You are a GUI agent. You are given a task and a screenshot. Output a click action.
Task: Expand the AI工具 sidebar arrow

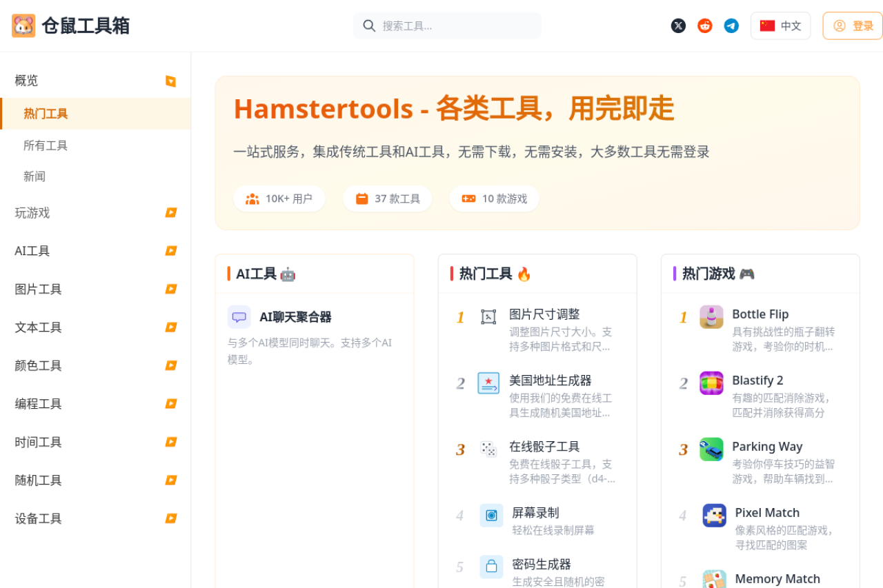(x=170, y=251)
